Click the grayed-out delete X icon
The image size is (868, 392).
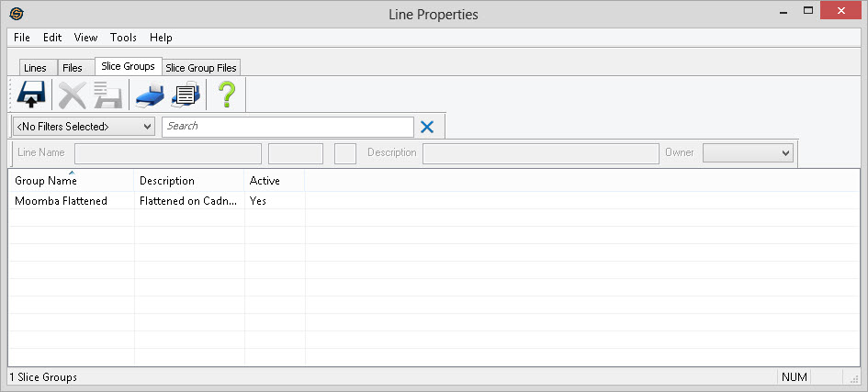click(72, 95)
